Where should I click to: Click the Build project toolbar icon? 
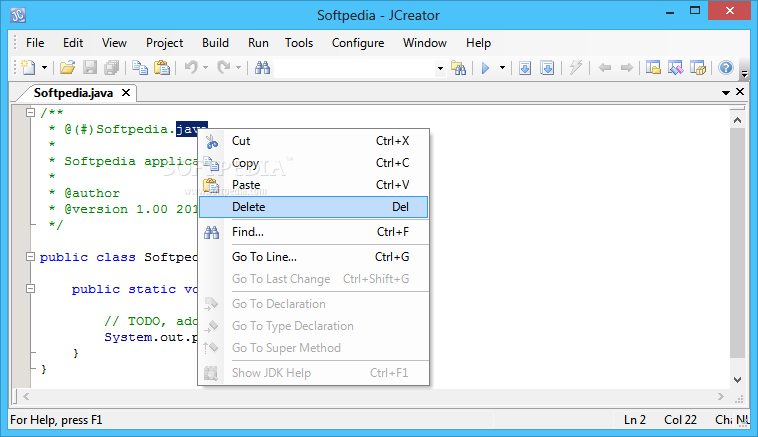tap(547, 68)
